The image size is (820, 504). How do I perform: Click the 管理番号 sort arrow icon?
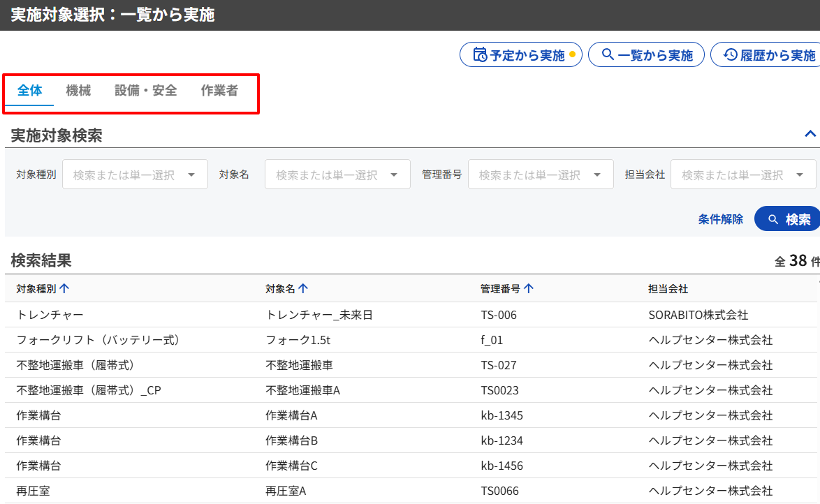point(529,288)
